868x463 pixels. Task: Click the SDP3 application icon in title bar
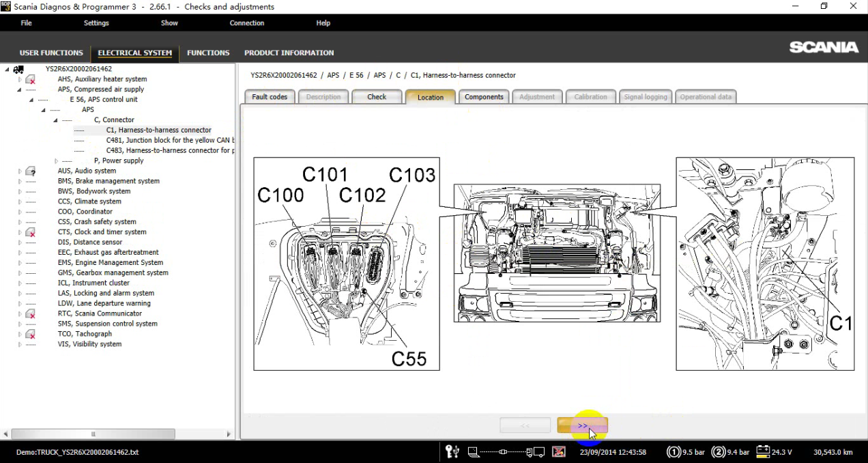point(5,6)
